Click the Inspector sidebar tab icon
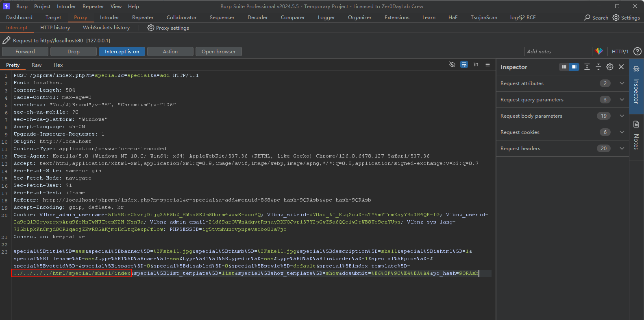Screen dimensions: 644x320 point(636,69)
